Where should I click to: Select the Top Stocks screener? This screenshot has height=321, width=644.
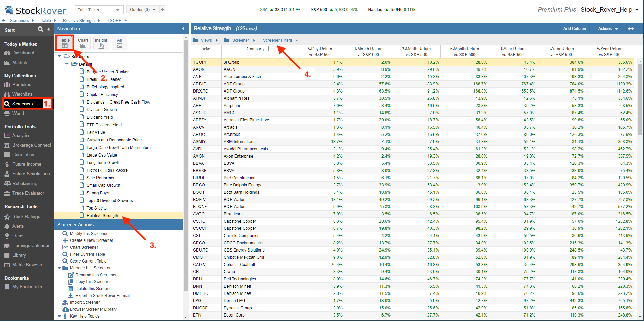click(96, 208)
